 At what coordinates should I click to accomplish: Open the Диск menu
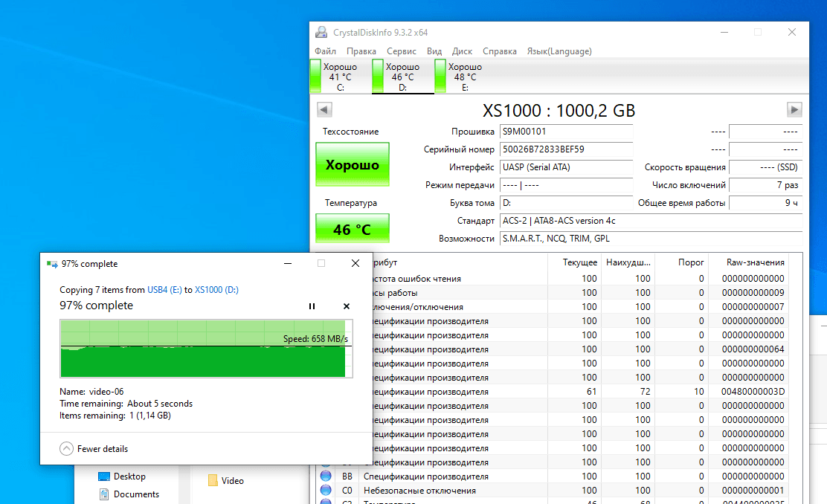tap(462, 51)
